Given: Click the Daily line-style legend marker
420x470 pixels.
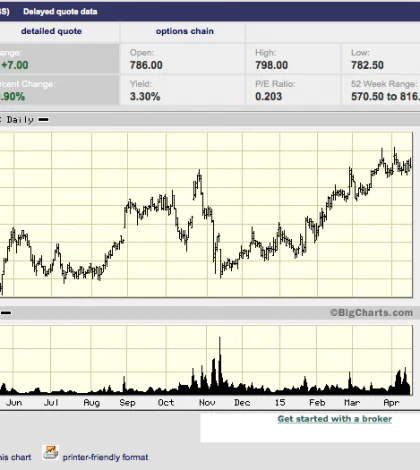Looking at the screenshot, I should (43, 120).
